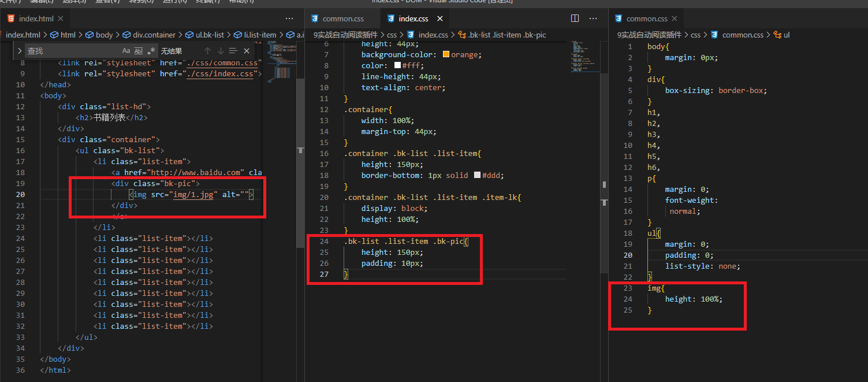Go to next match arrow
The image size is (868, 382).
(221, 51)
